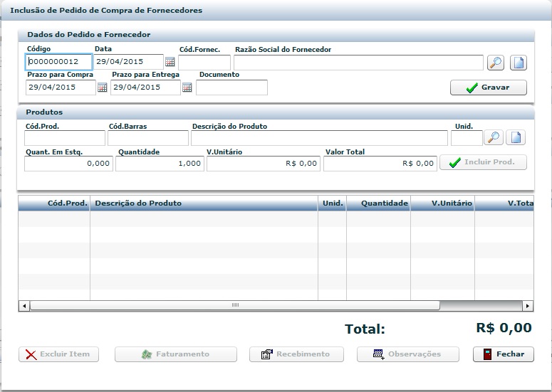Open the Data field calendar picker
The width and height of the screenshot is (552, 392).
[x=170, y=63]
